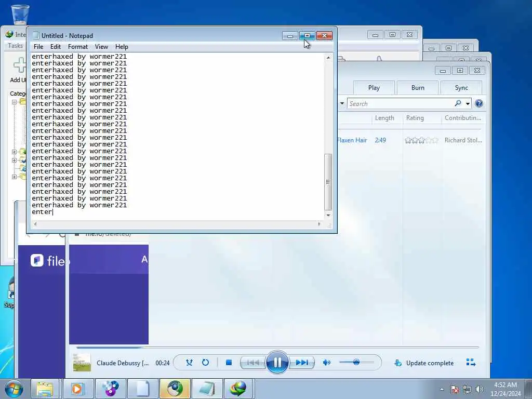Screen dimensions: 532x399
Task: Click the playback seek bar
Action: [x=277, y=348]
